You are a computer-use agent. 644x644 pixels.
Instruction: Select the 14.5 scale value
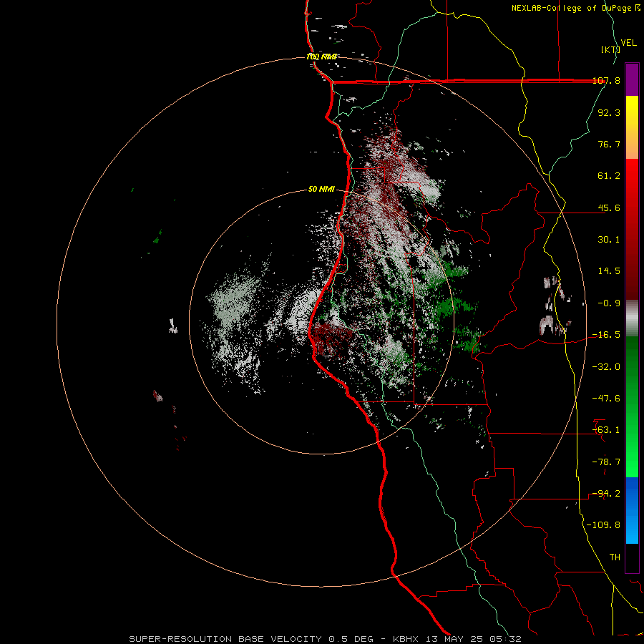[x=609, y=271]
